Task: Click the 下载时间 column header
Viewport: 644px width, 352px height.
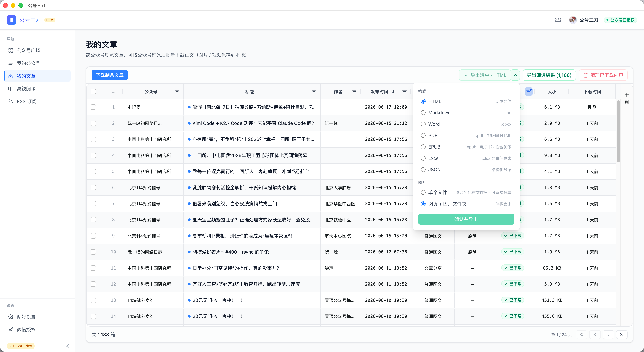Action: coord(592,92)
